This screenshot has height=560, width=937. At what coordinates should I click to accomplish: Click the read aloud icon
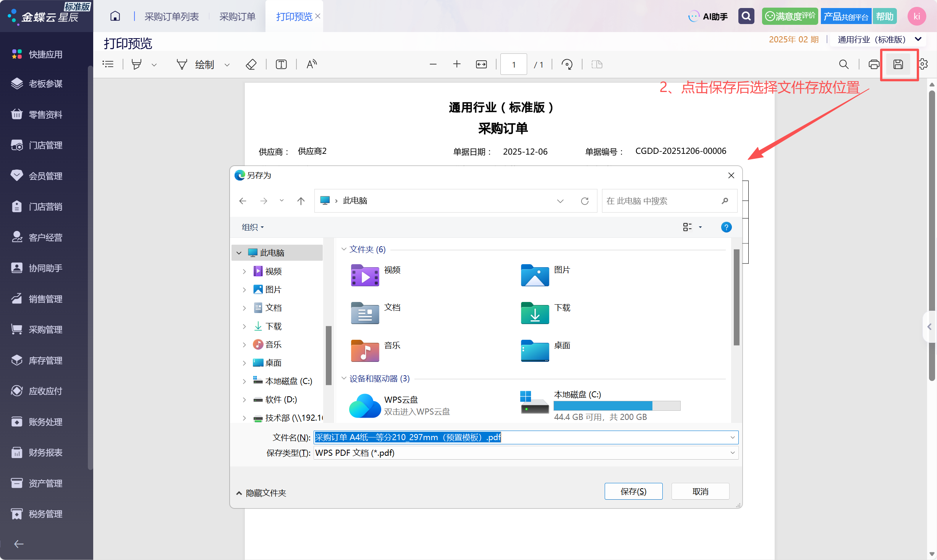(311, 64)
